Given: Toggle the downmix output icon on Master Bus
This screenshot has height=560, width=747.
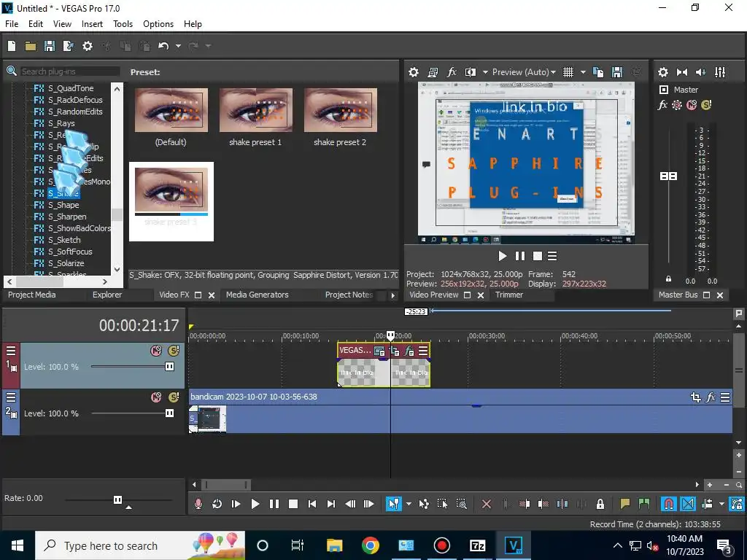Looking at the screenshot, I should pyautogui.click(x=682, y=72).
